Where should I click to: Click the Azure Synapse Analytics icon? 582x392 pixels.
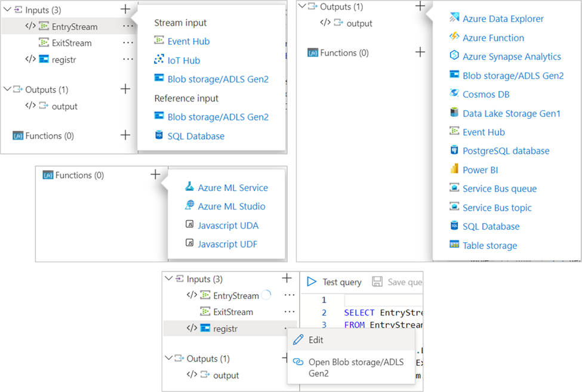point(454,55)
